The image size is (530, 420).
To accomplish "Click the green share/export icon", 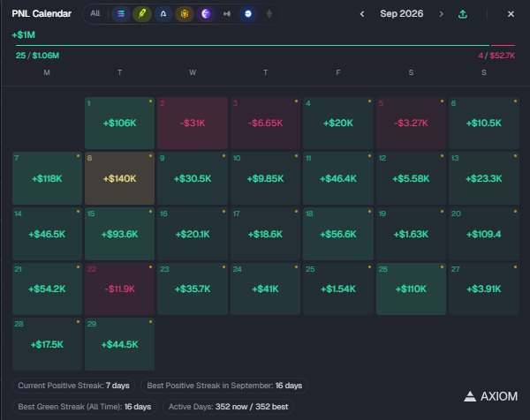I will [x=463, y=14].
